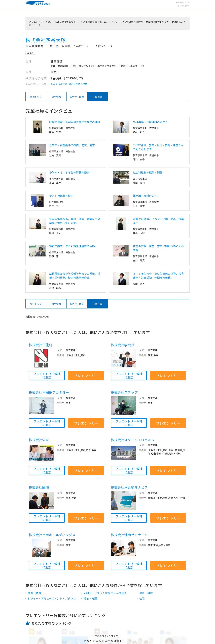Open interview THE総合職。営業・受付・教務
The image size is (215, 644).
158,147
